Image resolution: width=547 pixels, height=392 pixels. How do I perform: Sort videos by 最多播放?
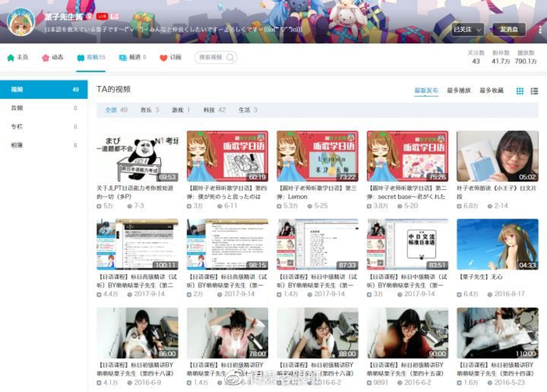[x=459, y=91]
